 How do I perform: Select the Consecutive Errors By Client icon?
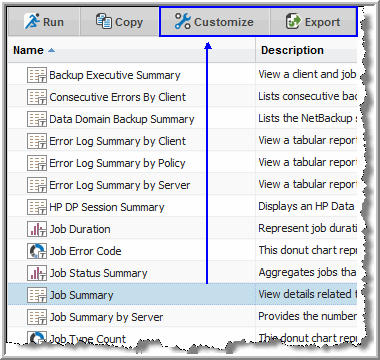tap(37, 97)
